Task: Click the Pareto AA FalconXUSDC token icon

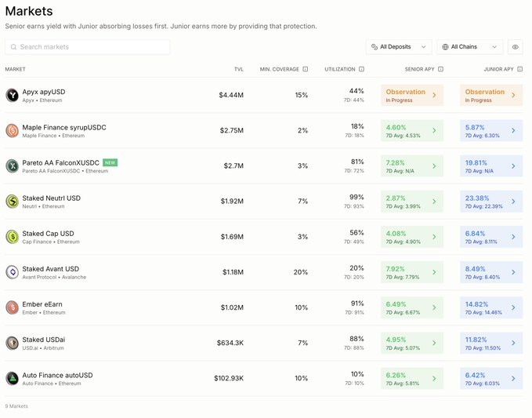Action: (12, 166)
